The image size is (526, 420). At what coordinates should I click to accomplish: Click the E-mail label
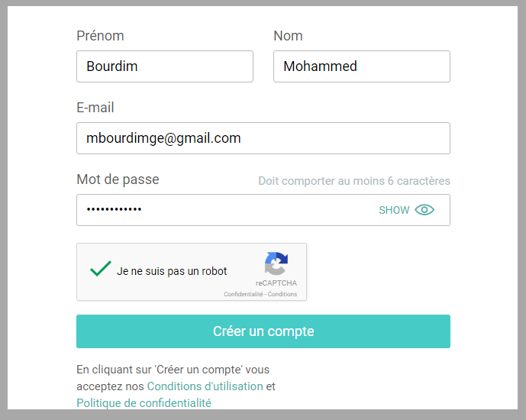click(95, 108)
